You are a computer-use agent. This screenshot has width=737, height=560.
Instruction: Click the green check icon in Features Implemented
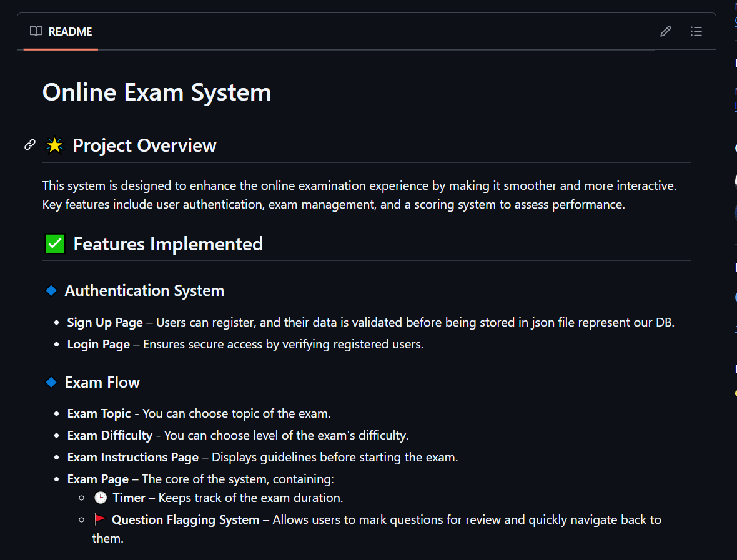tap(54, 243)
